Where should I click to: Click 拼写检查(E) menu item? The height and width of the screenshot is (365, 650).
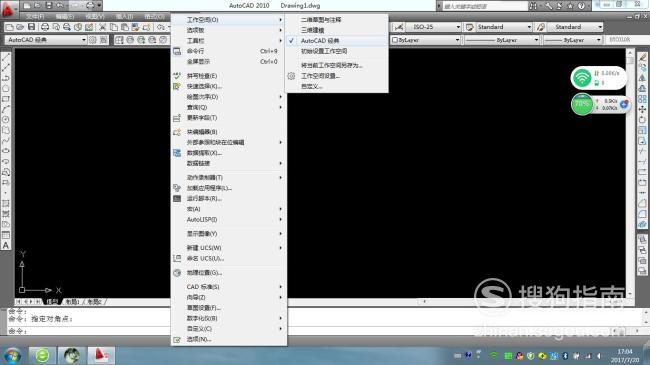point(228,76)
